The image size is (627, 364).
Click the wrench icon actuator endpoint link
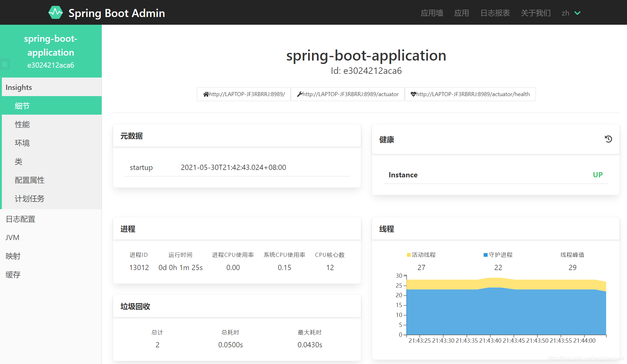click(x=347, y=94)
